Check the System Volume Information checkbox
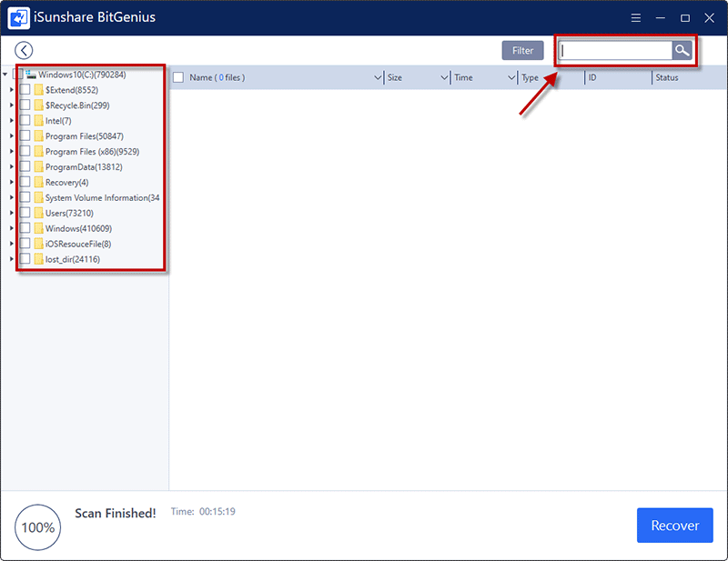The height and width of the screenshot is (561, 728). [x=25, y=197]
